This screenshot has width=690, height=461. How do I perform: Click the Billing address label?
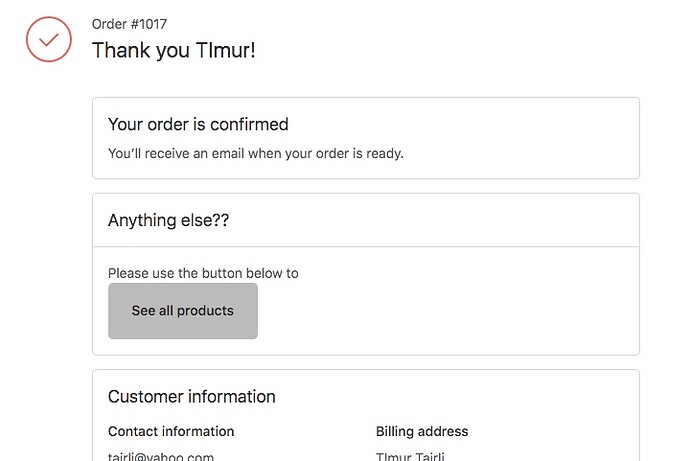click(422, 432)
